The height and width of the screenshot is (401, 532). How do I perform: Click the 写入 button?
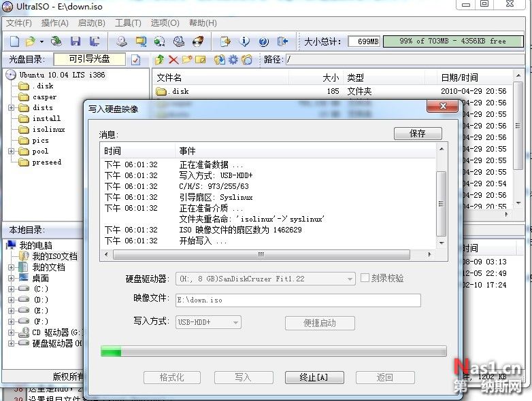pos(244,378)
